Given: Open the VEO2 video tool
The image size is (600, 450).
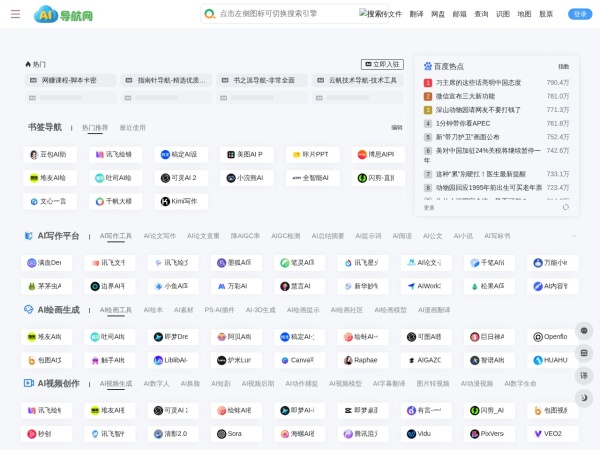Looking at the screenshot, I should 553,434.
